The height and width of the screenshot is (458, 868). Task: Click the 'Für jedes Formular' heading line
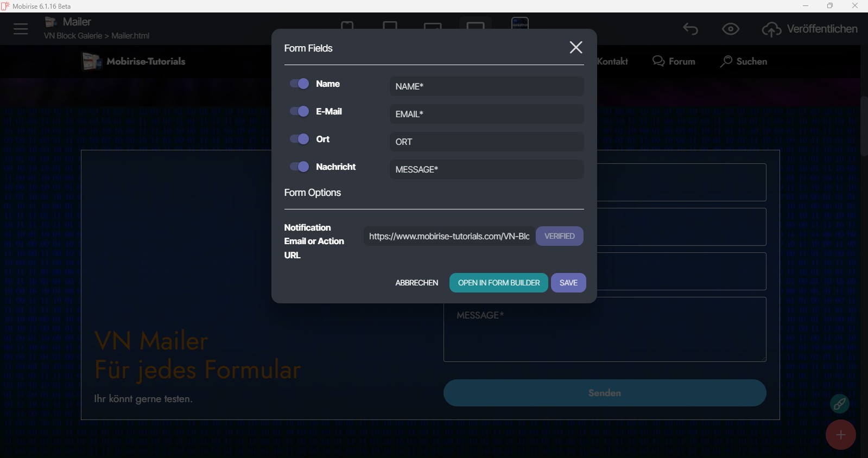[197, 370]
